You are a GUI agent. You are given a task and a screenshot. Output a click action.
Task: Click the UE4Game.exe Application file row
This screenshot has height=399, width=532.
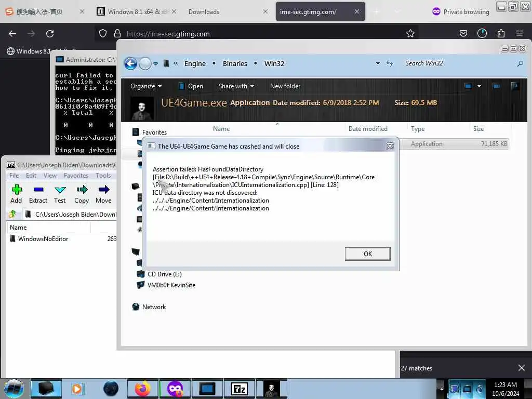454,144
